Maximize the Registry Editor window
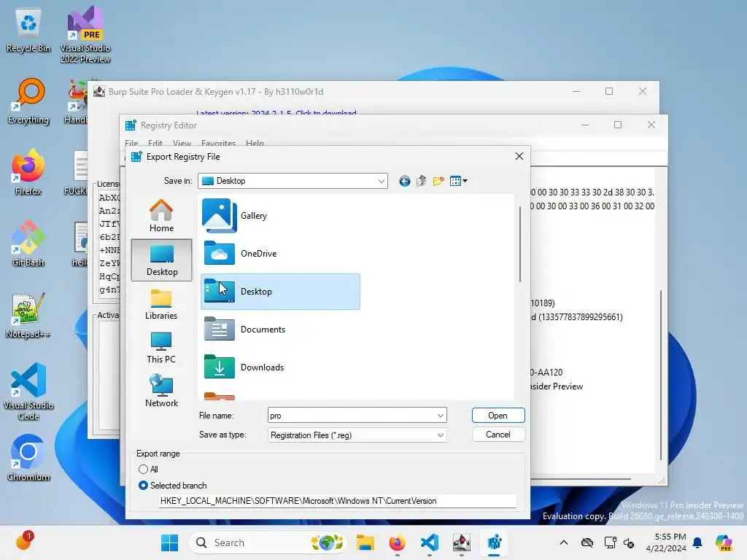This screenshot has height=560, width=747. tap(618, 125)
